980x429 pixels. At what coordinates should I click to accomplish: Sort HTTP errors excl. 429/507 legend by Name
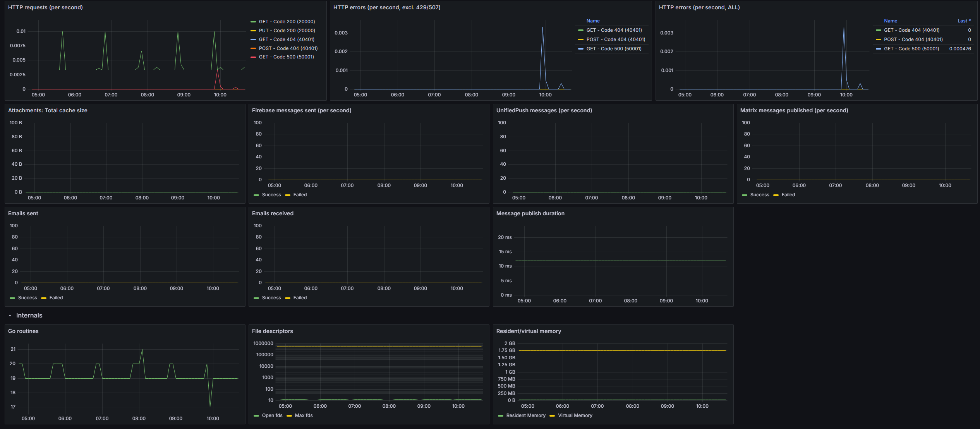pos(593,21)
